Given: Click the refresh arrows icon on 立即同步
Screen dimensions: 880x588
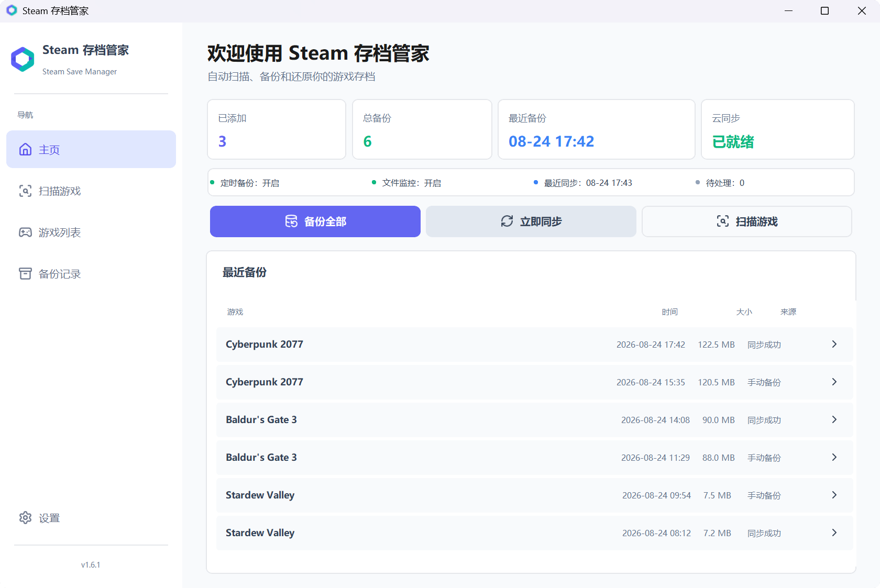Looking at the screenshot, I should pyautogui.click(x=507, y=221).
